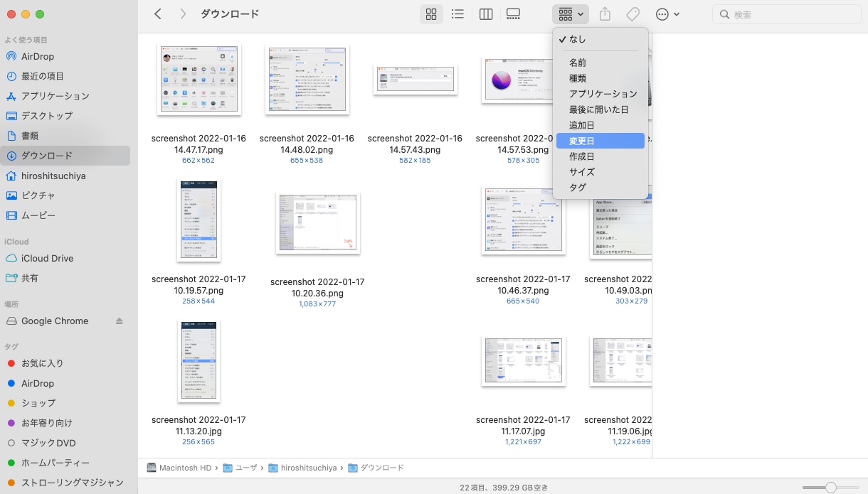Screen dimensions: 868x494
Task: Choose サイズ in the grouping menu
Action: (581, 172)
